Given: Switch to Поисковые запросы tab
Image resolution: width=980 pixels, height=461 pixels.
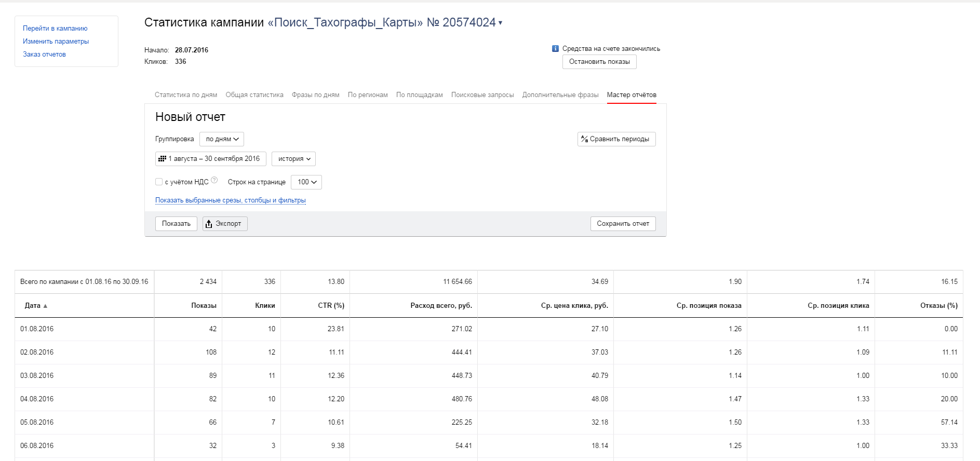Looking at the screenshot, I should tap(482, 95).
